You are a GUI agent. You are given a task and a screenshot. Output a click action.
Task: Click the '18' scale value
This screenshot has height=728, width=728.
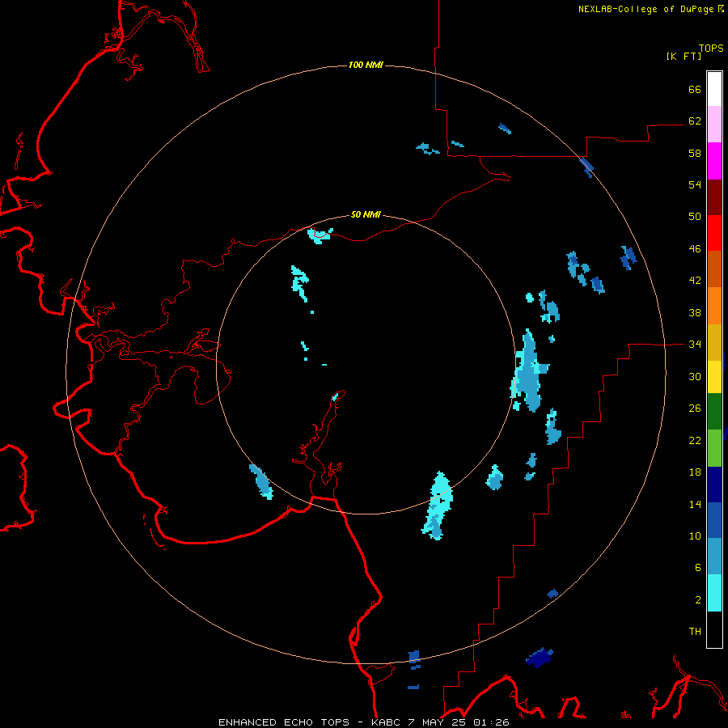coord(695,472)
